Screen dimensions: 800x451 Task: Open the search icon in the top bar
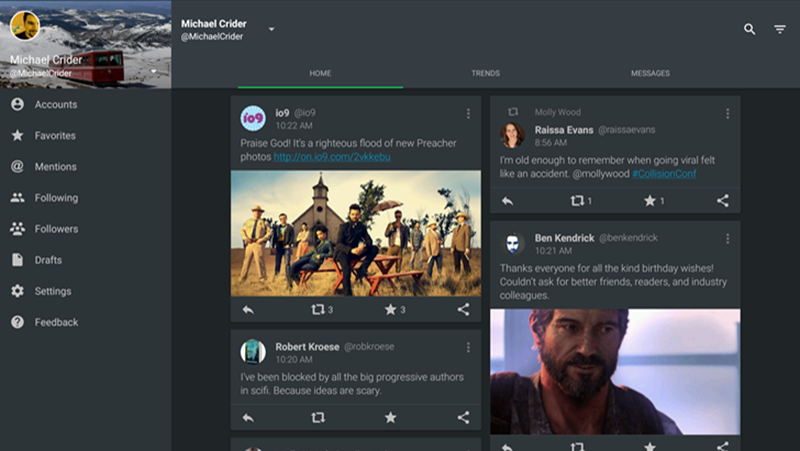(749, 29)
